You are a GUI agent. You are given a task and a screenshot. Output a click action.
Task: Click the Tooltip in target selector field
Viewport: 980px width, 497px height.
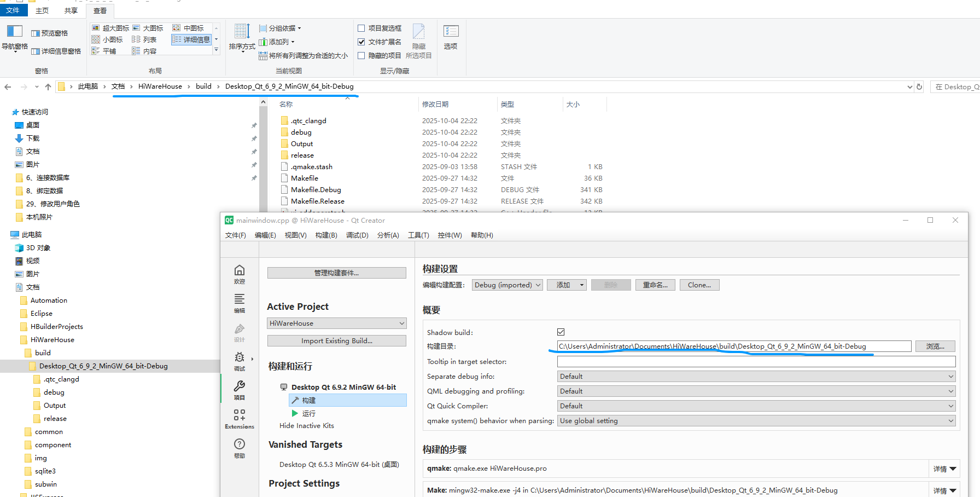pos(756,361)
